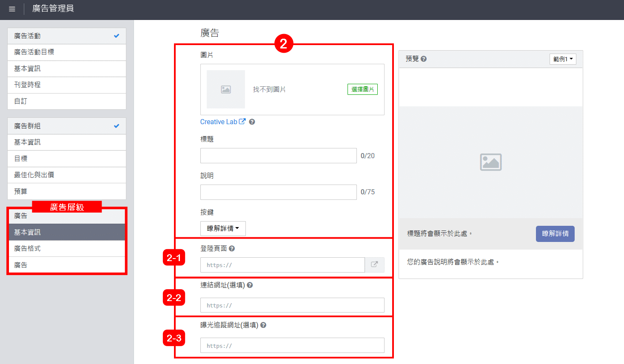Click the help icon next to Creative Lab

click(x=252, y=122)
